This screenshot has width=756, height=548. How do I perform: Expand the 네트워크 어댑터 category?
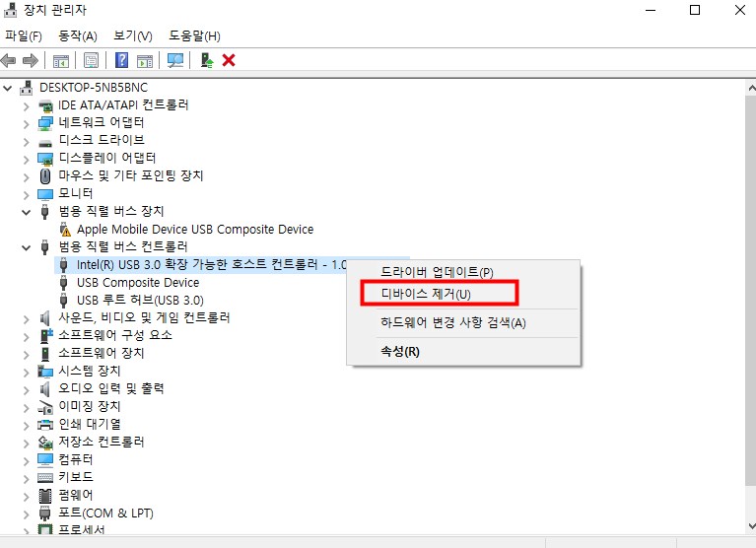coord(26,124)
